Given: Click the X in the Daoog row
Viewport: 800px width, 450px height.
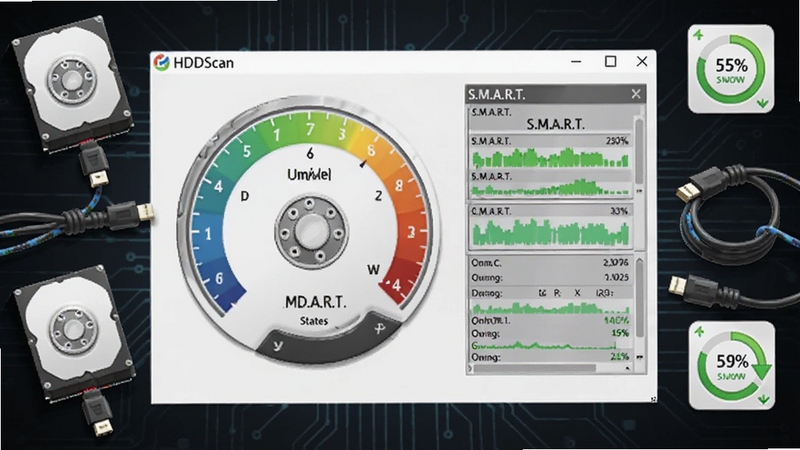Looking at the screenshot, I should [578, 293].
